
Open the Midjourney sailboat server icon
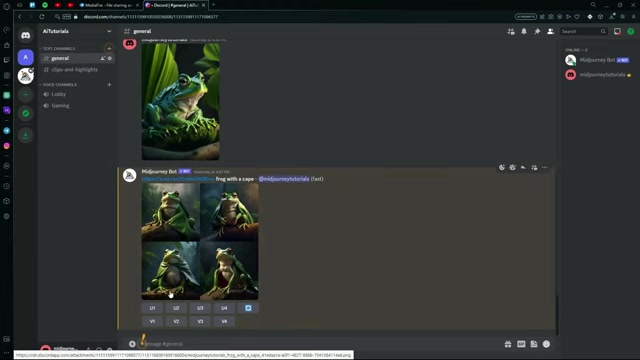25,76
